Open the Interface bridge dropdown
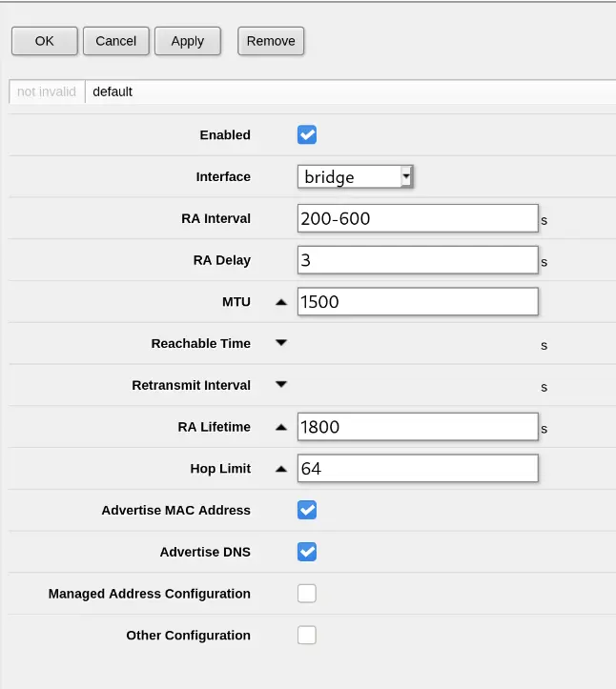 point(356,176)
